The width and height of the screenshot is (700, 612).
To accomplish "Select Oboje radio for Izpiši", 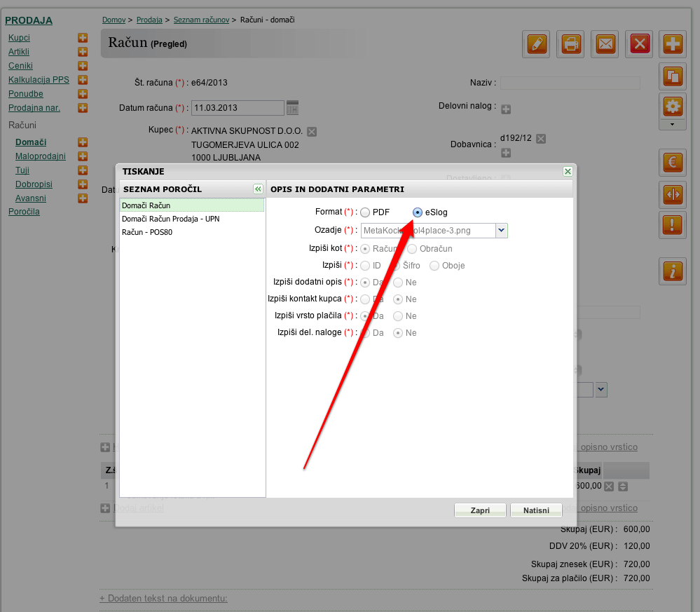I will click(434, 266).
